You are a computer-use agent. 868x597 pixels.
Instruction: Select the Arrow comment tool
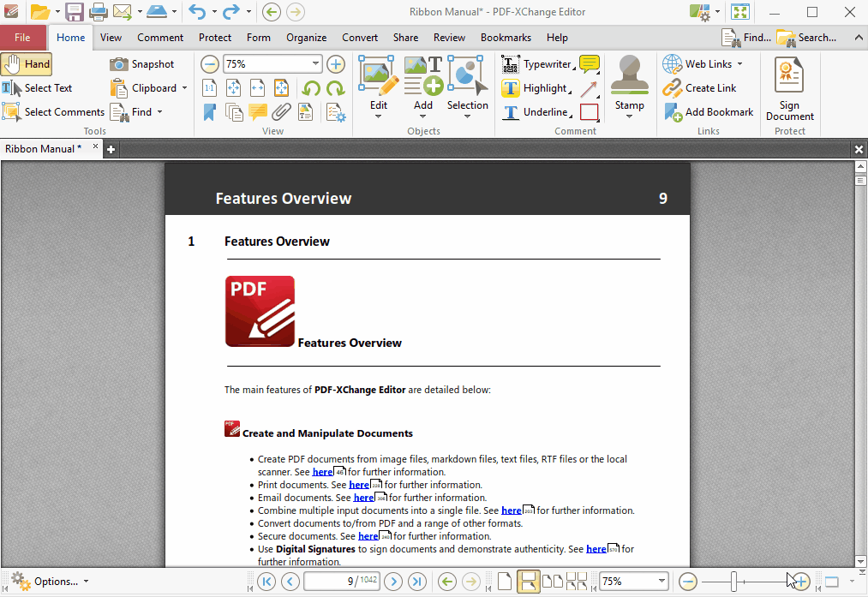[590, 88]
